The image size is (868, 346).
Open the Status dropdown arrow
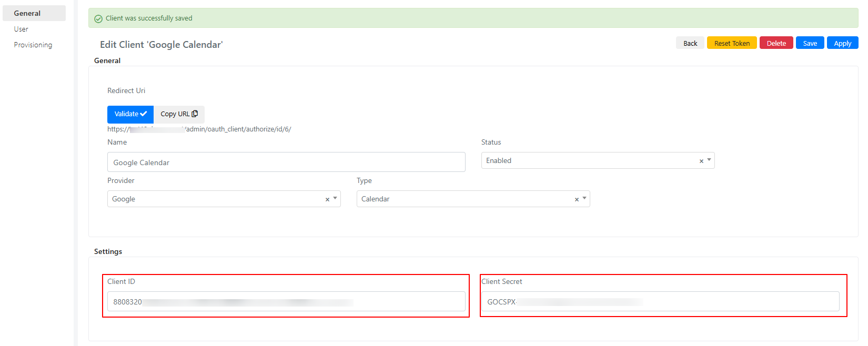709,160
